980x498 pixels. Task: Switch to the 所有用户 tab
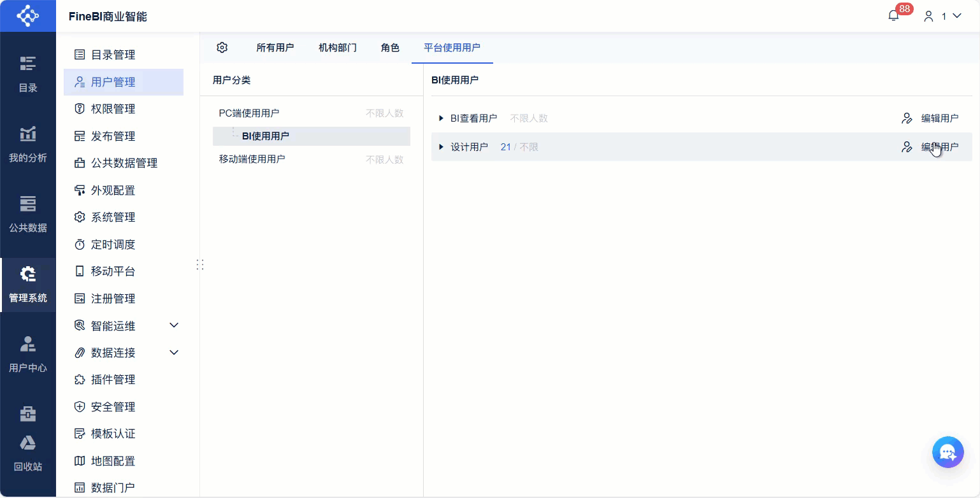point(275,48)
